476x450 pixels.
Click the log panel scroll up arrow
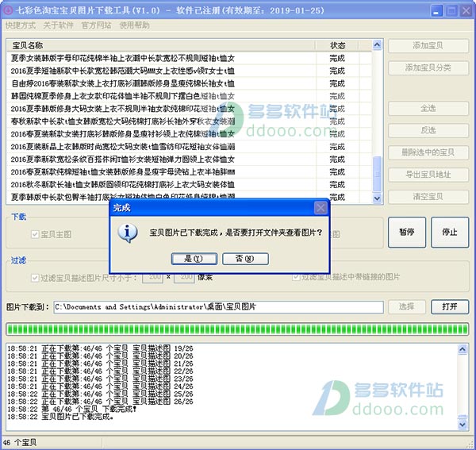tap(463, 350)
